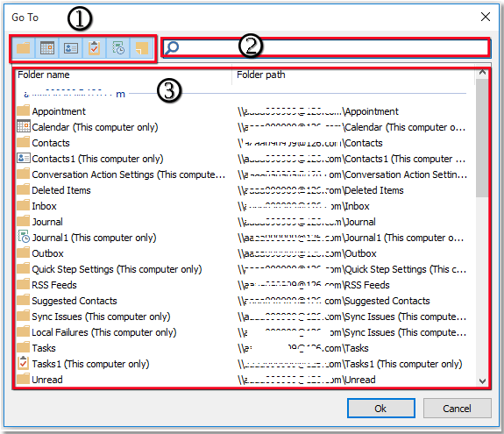Image resolution: width=504 pixels, height=434 pixels.
Task: Toggle the tasks folders filter icon
Action: (94, 48)
